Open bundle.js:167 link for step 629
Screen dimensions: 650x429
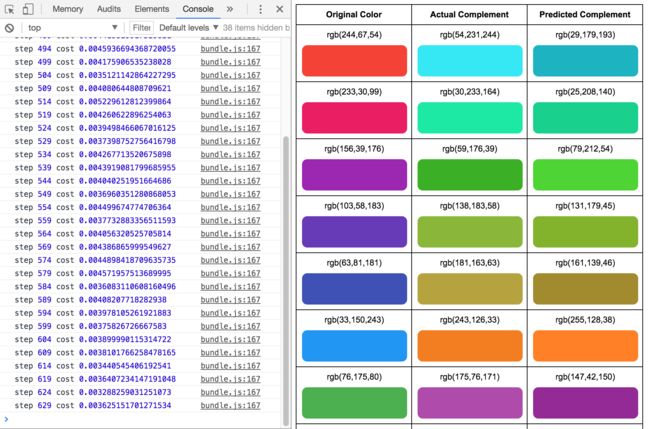pos(230,405)
